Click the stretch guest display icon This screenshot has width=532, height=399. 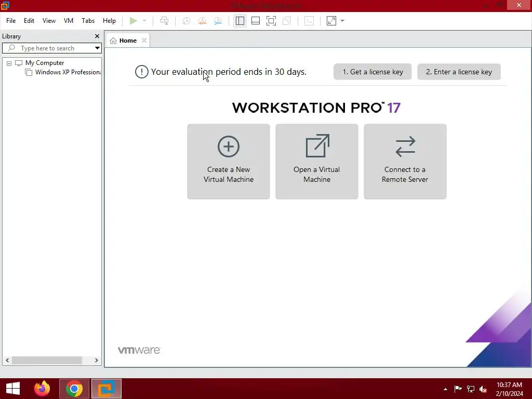331,21
